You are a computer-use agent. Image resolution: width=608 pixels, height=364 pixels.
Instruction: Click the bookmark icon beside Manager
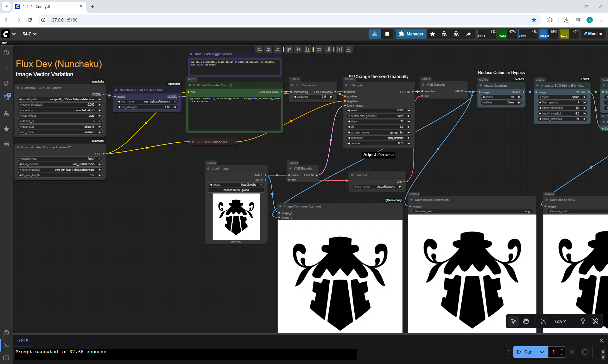pyautogui.click(x=387, y=34)
